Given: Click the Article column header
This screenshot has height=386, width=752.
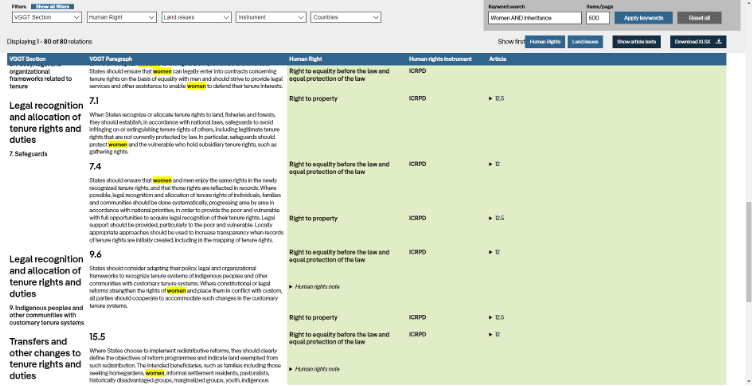Looking at the screenshot, I should (497, 59).
